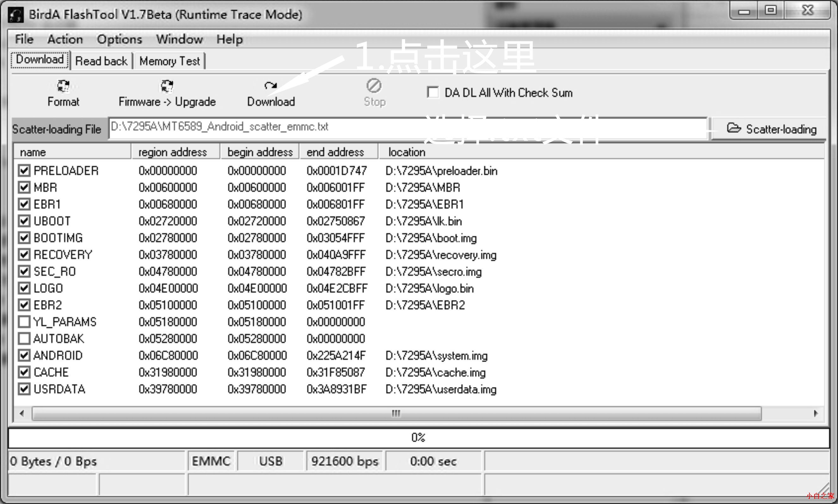Sort by the end address column header
Screen dimensions: 838x504
click(339, 152)
